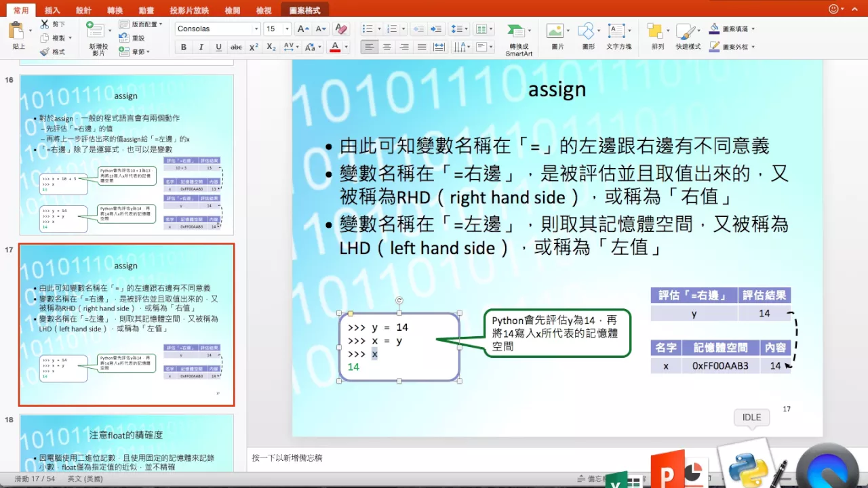
Task: Toggle Italic formatting
Action: [201, 47]
